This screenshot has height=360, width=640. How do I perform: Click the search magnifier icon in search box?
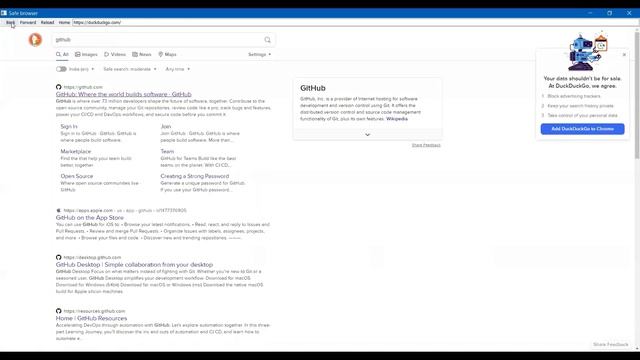[267, 40]
